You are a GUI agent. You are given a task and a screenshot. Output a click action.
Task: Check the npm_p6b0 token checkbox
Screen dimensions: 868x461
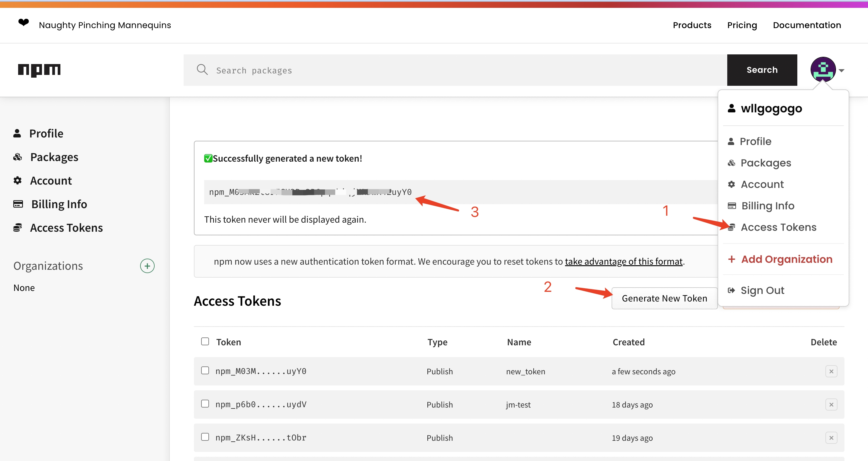pos(205,404)
